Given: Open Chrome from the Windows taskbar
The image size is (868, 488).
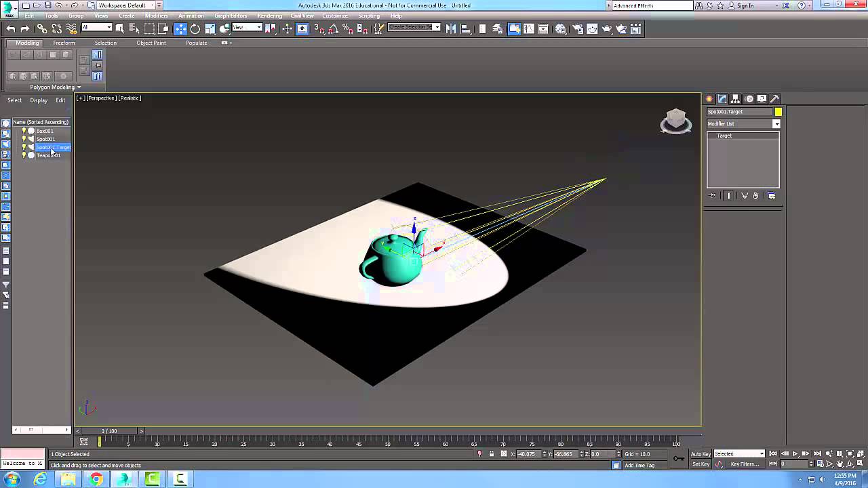Looking at the screenshot, I should click(x=96, y=480).
